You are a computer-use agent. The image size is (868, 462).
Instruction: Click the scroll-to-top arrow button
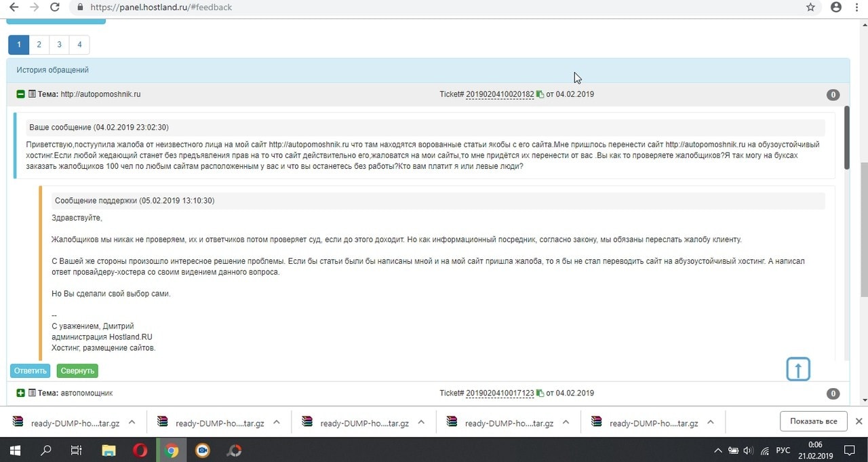pos(798,369)
